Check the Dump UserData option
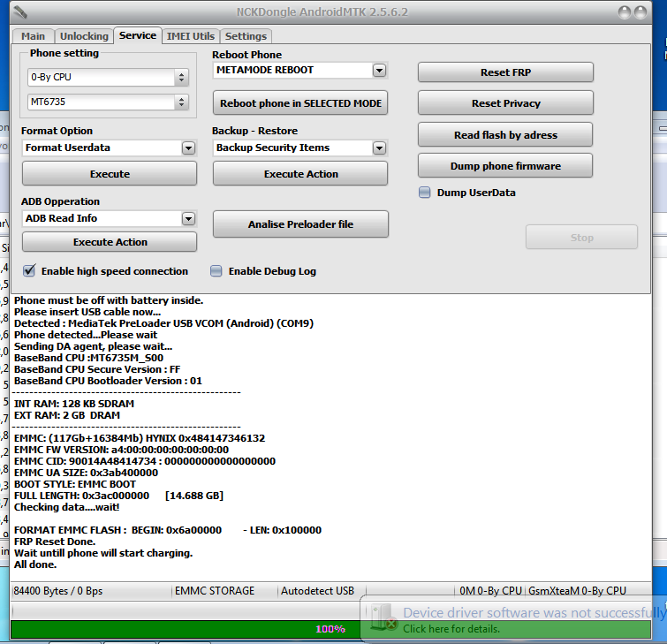 [x=425, y=193]
